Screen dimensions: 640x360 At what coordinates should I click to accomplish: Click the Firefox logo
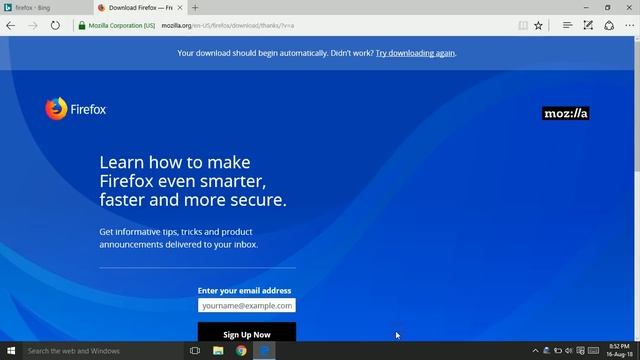coord(76,109)
